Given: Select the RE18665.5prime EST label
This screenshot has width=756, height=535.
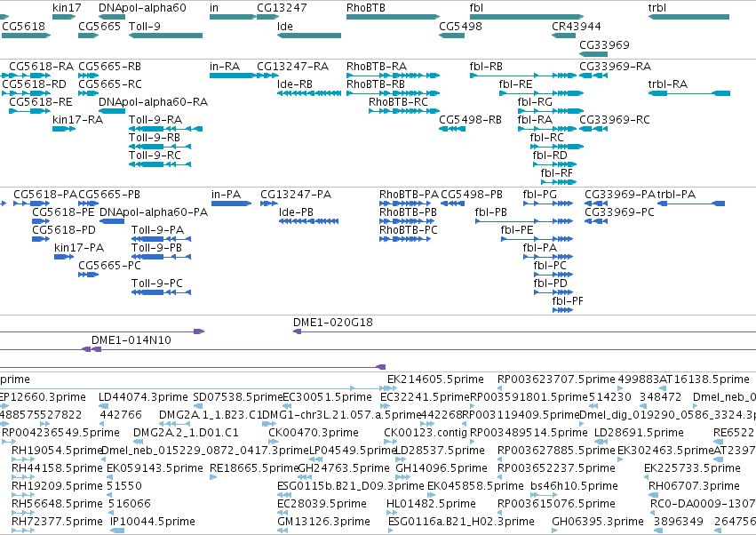Looking at the screenshot, I should (x=254, y=468).
